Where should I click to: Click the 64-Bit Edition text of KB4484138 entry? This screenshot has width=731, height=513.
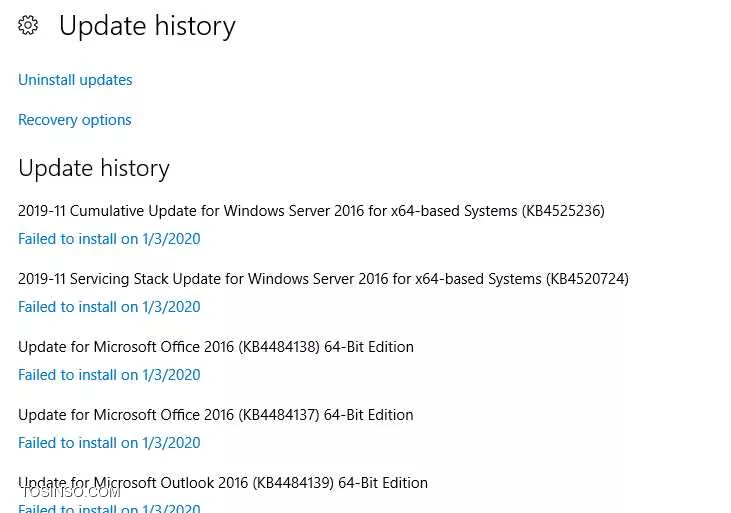point(369,347)
